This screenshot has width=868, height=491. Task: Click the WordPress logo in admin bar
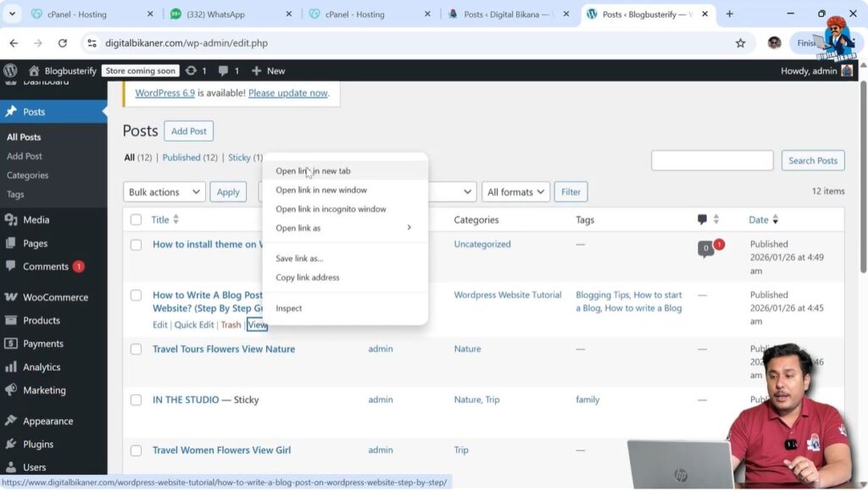(x=10, y=71)
